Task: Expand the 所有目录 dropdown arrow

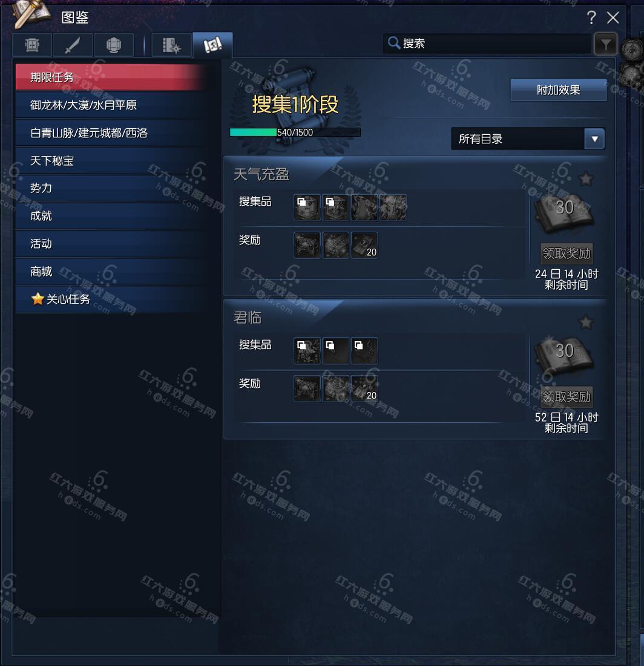Action: pyautogui.click(x=595, y=139)
